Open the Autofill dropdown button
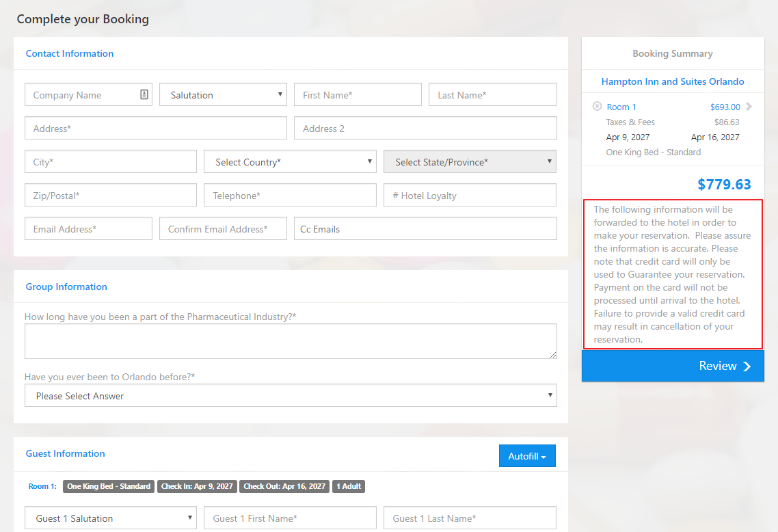Image resolution: width=778 pixels, height=532 pixels. (x=527, y=456)
